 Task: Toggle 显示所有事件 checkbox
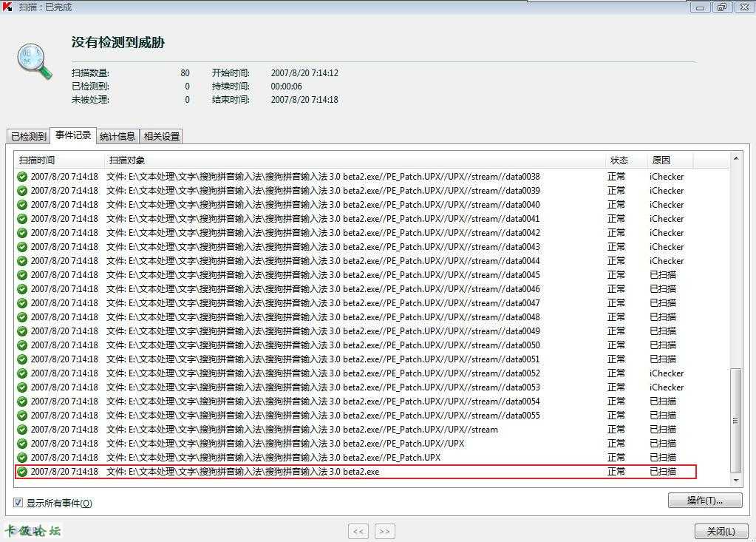tap(18, 503)
